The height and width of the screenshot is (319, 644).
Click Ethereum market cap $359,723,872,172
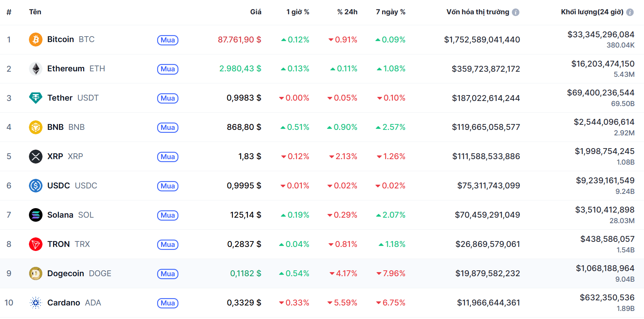[x=486, y=69]
